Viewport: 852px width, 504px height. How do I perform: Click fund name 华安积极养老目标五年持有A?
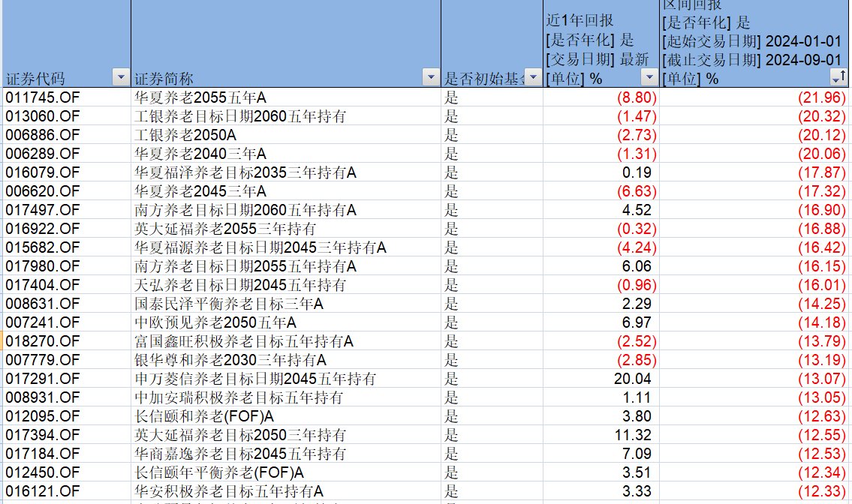tap(229, 491)
